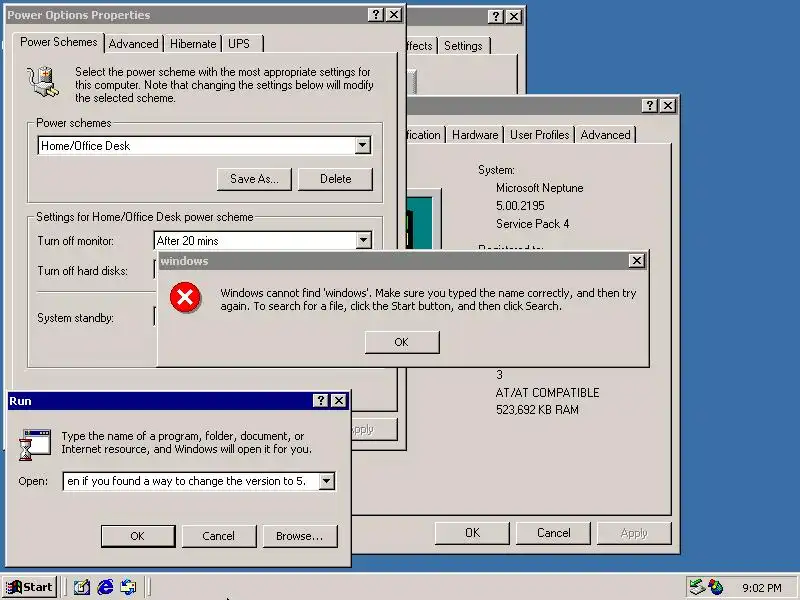Click the network connection tray icon
The width and height of the screenshot is (800, 600).
(697, 587)
